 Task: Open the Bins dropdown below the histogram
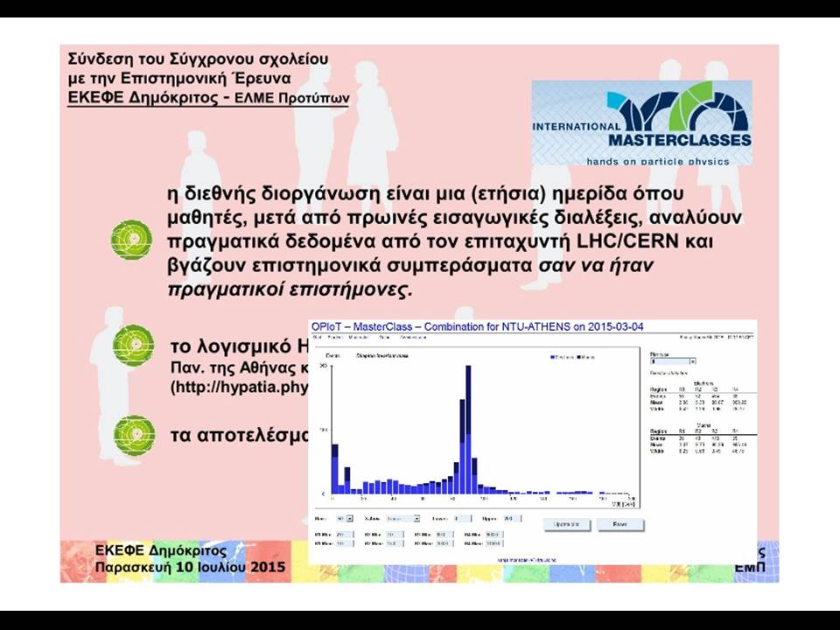click(x=345, y=519)
